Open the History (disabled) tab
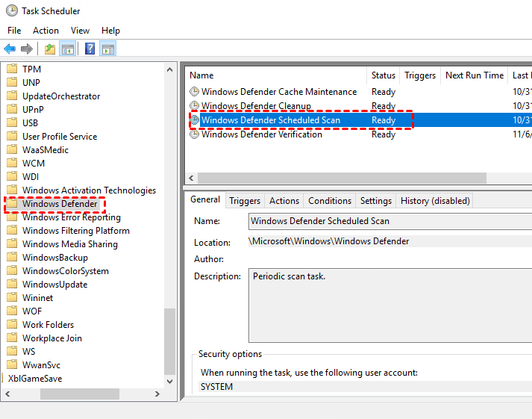 [x=435, y=201]
